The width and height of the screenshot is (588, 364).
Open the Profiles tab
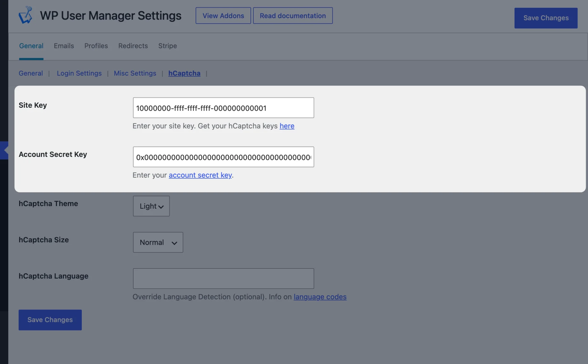96,46
